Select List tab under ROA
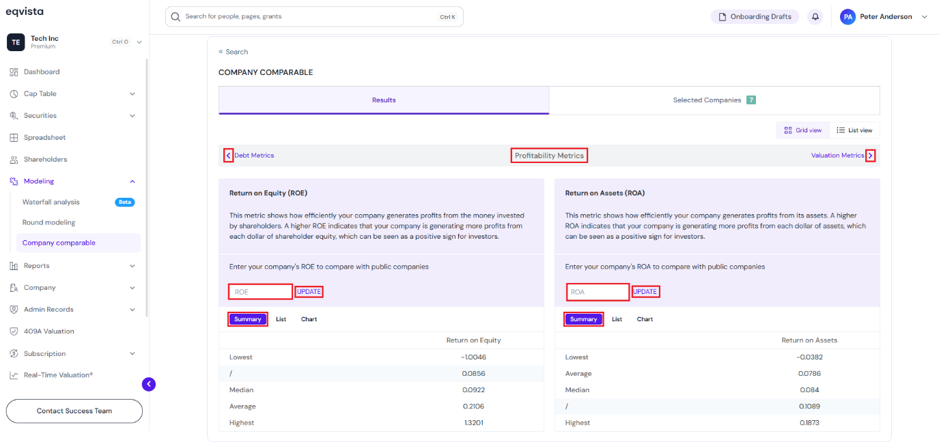Image resolution: width=939 pixels, height=444 pixels. coord(617,319)
